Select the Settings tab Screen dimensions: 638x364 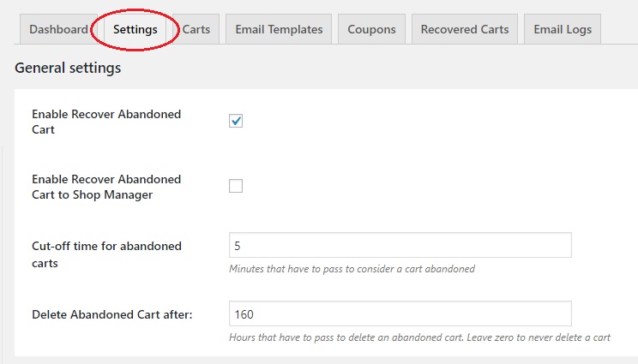[135, 29]
